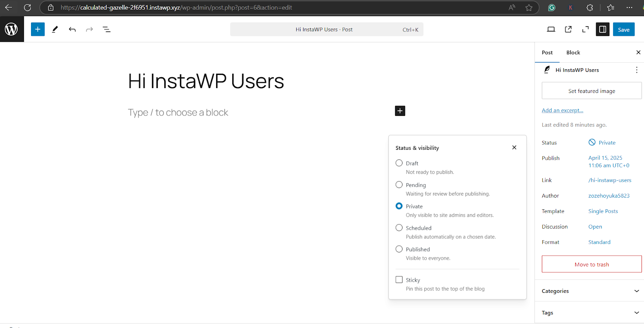Edit the /hi-instawp-users link
The width and height of the screenshot is (644, 328).
(x=610, y=180)
